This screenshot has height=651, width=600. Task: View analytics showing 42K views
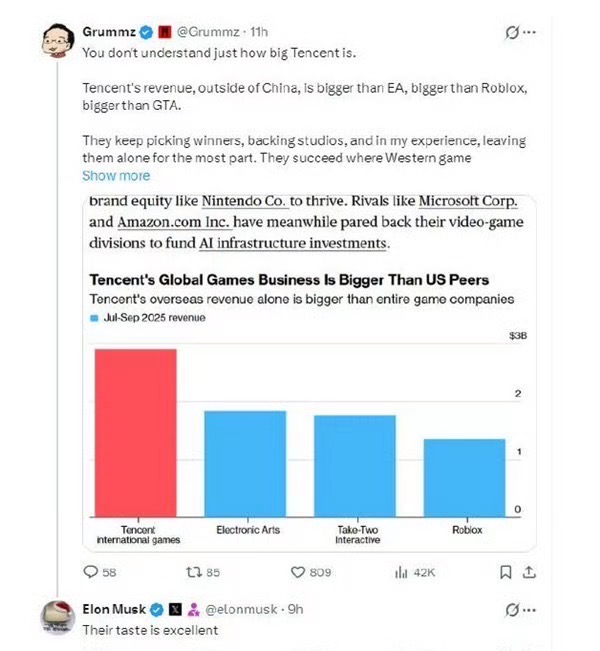(x=402, y=572)
